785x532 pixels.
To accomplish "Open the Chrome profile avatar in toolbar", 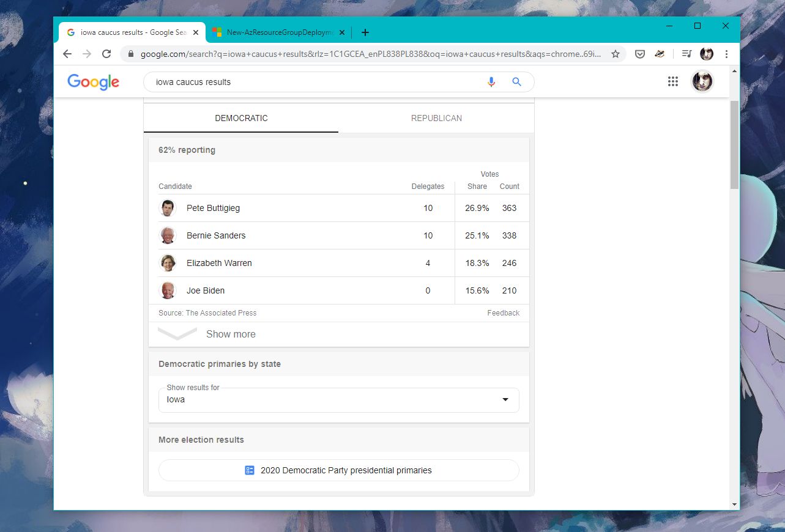I will [707, 54].
